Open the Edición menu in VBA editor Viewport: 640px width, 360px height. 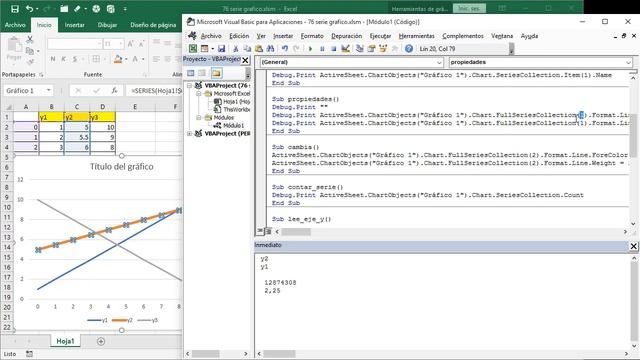[x=239, y=36]
